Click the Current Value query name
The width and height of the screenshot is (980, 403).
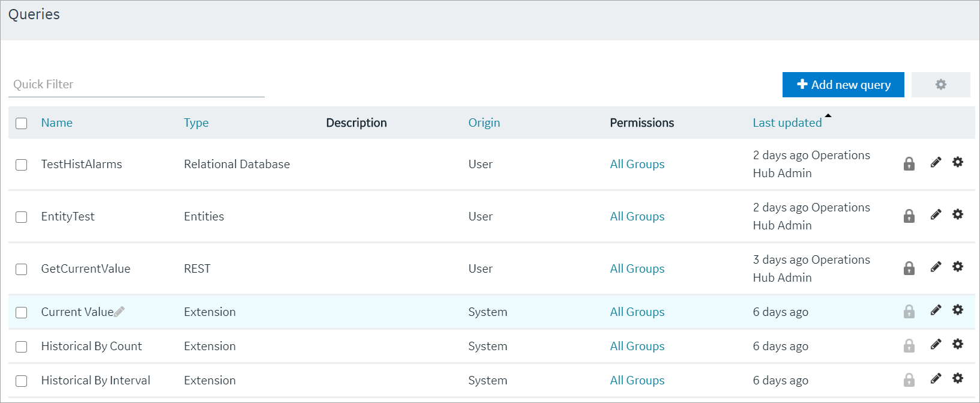(x=77, y=312)
